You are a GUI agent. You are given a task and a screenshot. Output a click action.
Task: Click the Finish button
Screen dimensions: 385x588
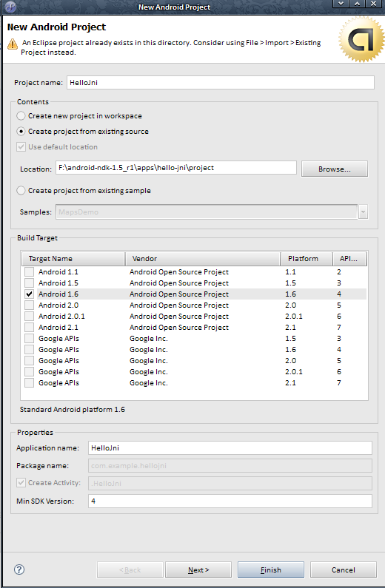pyautogui.click(x=270, y=570)
